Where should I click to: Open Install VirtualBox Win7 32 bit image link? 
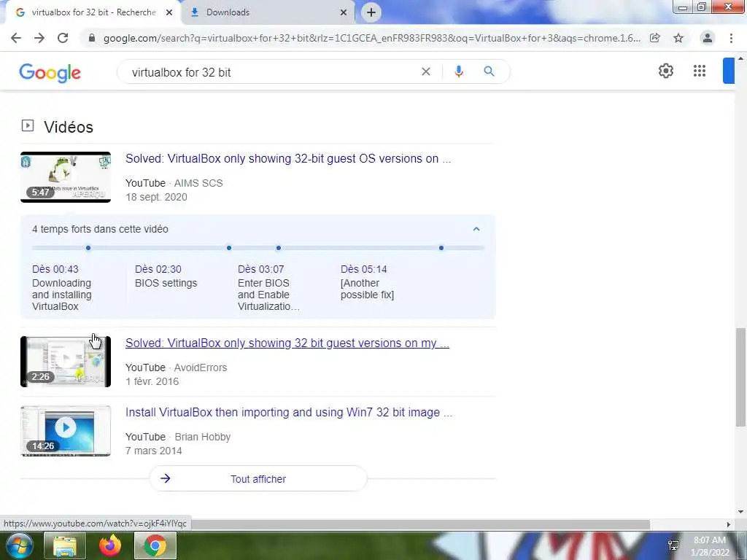coord(289,413)
